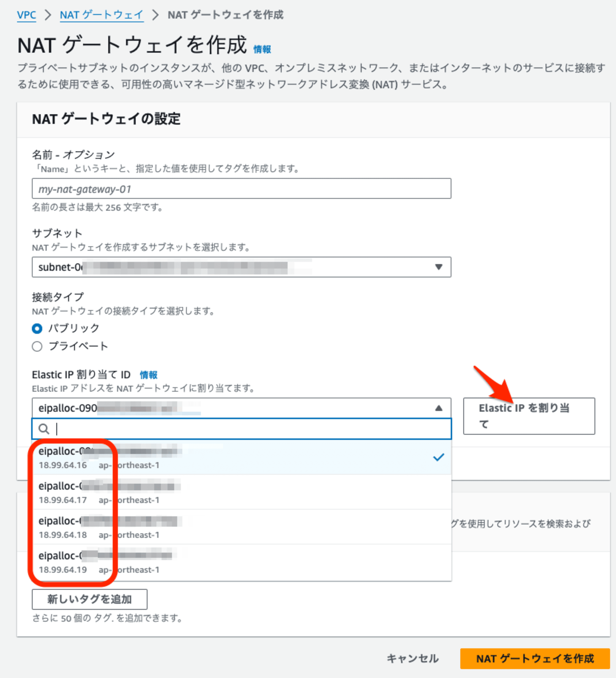Click 新しいタグを追加 button
Screen dimensions: 616x678
point(89,599)
